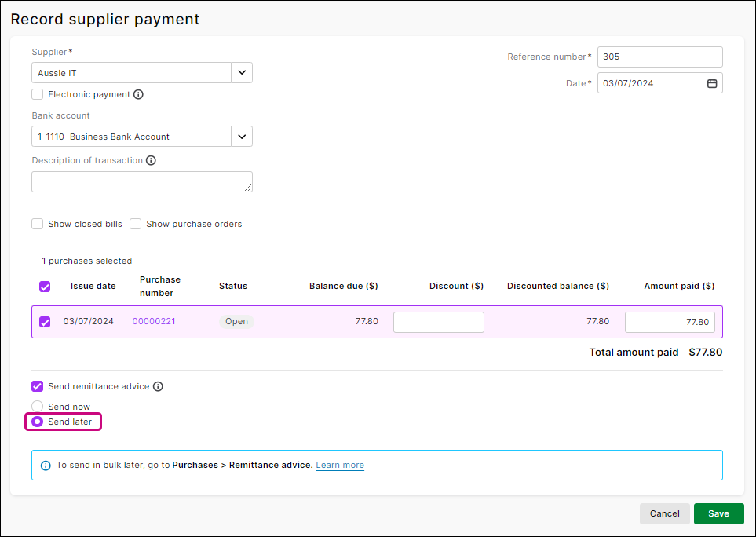Uncheck the select-all purchases checkbox

click(x=45, y=287)
